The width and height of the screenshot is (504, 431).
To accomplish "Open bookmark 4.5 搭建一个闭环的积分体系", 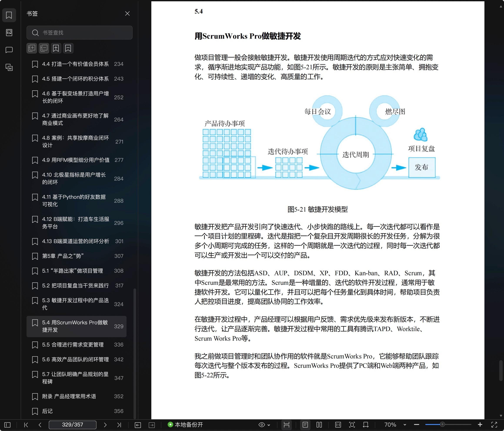I will [77, 79].
